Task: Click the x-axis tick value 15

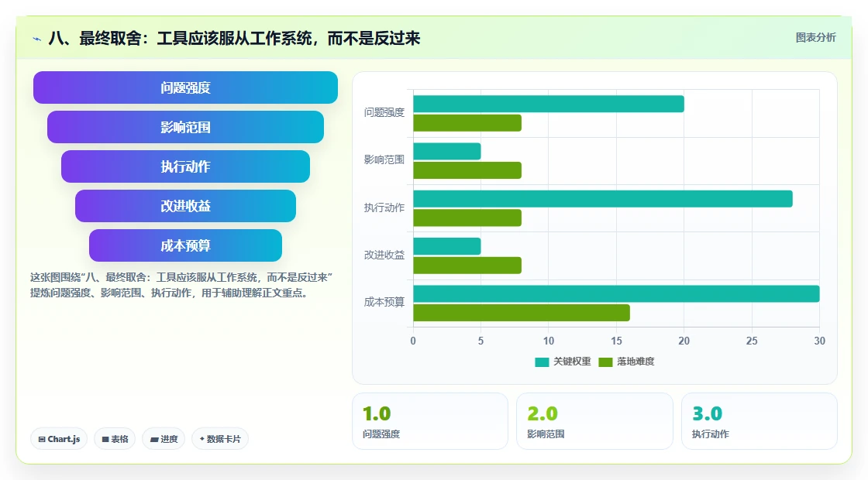Action: [x=616, y=341]
